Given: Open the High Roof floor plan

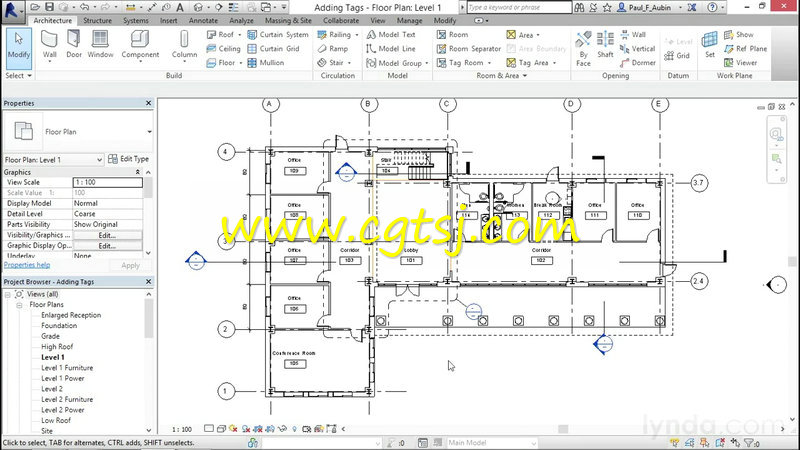Looking at the screenshot, I should [57, 347].
